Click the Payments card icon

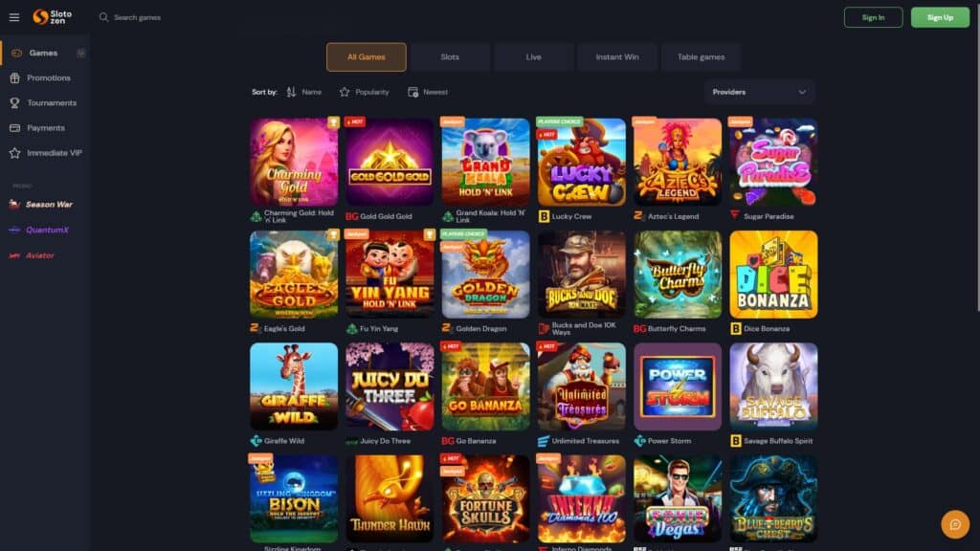15,128
